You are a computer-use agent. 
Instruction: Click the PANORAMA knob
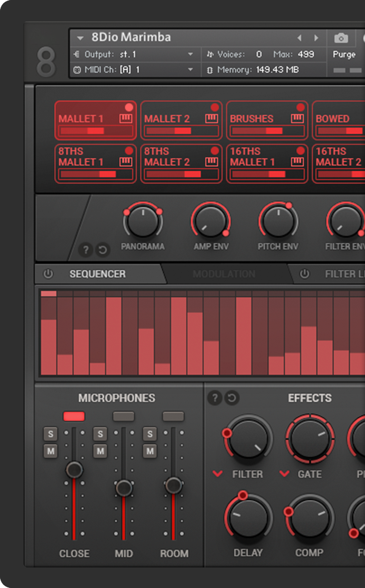(143, 222)
